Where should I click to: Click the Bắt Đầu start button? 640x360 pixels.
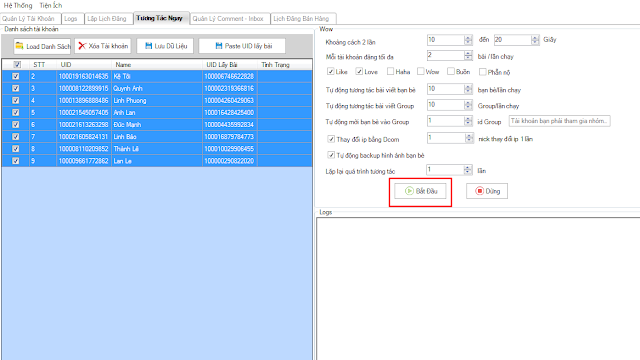coord(420,191)
